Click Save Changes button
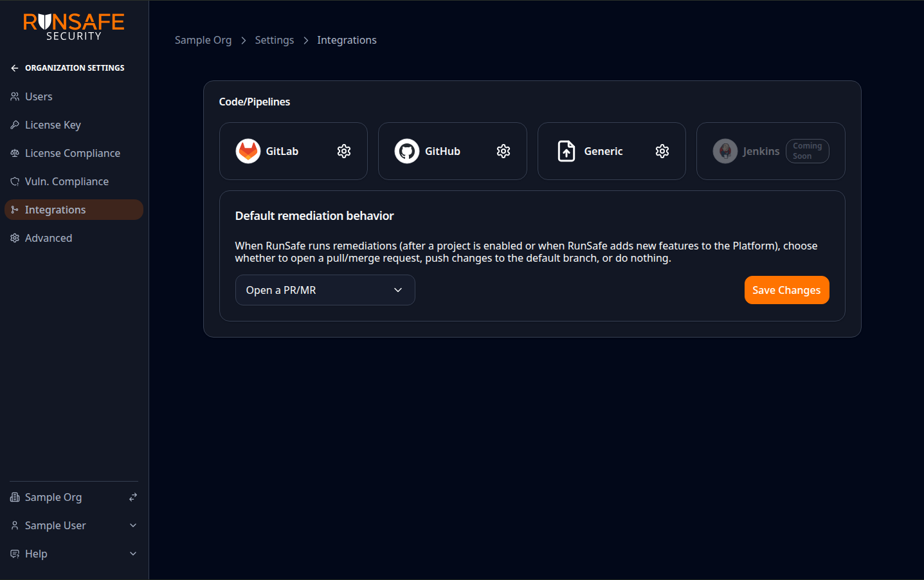Viewport: 924px width, 580px height. point(787,290)
